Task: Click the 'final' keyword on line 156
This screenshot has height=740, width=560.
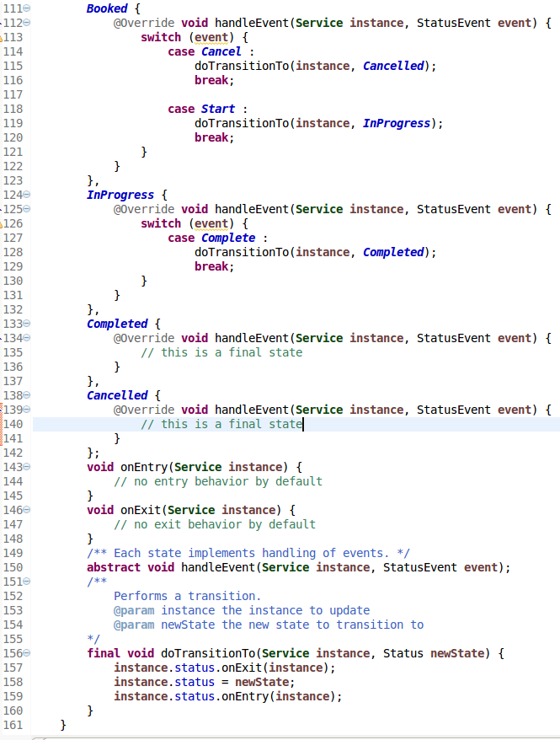Action: (104, 653)
